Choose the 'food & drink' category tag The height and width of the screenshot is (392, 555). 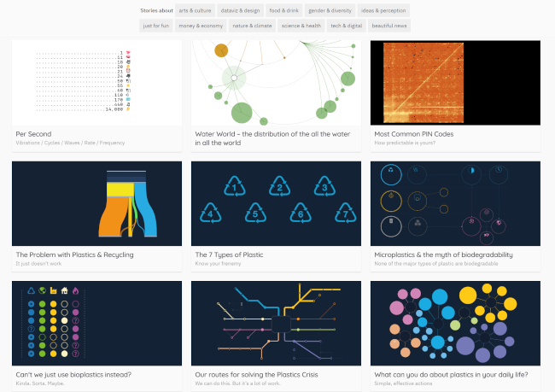(284, 11)
